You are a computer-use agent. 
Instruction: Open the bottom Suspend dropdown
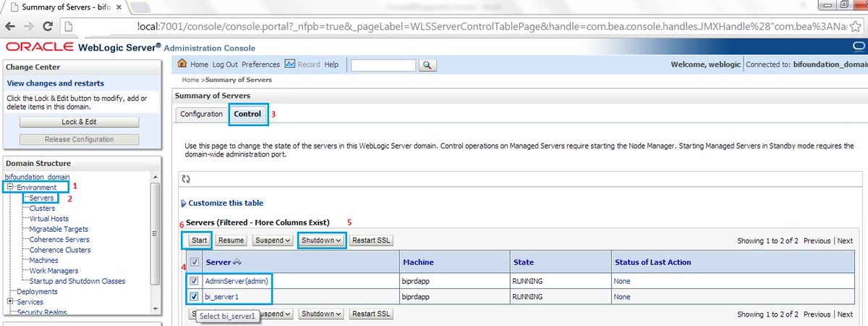click(x=273, y=314)
